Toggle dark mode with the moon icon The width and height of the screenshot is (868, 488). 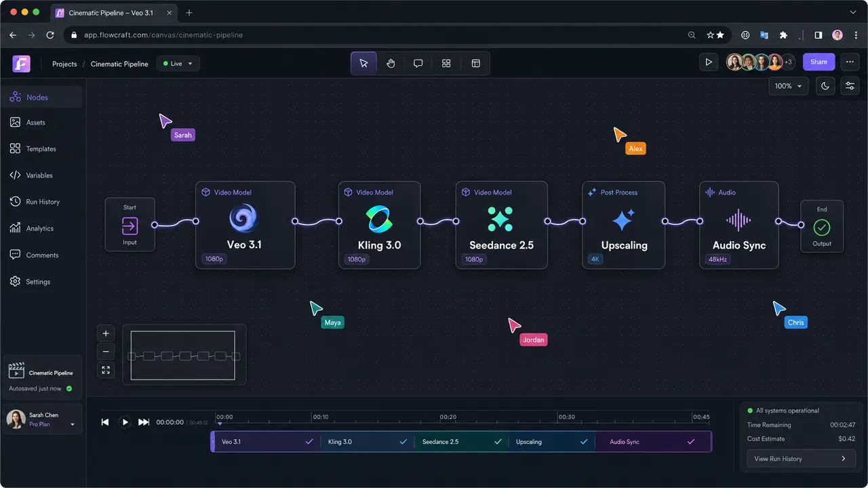click(x=825, y=86)
